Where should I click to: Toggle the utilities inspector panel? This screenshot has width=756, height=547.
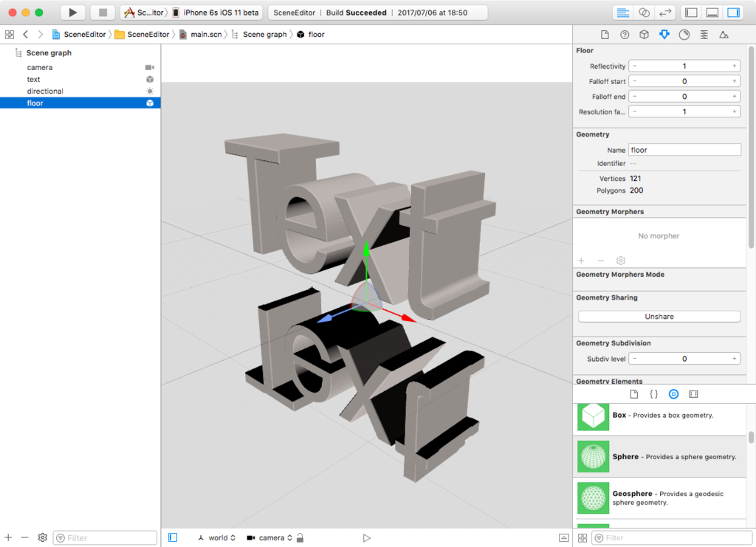click(x=733, y=13)
